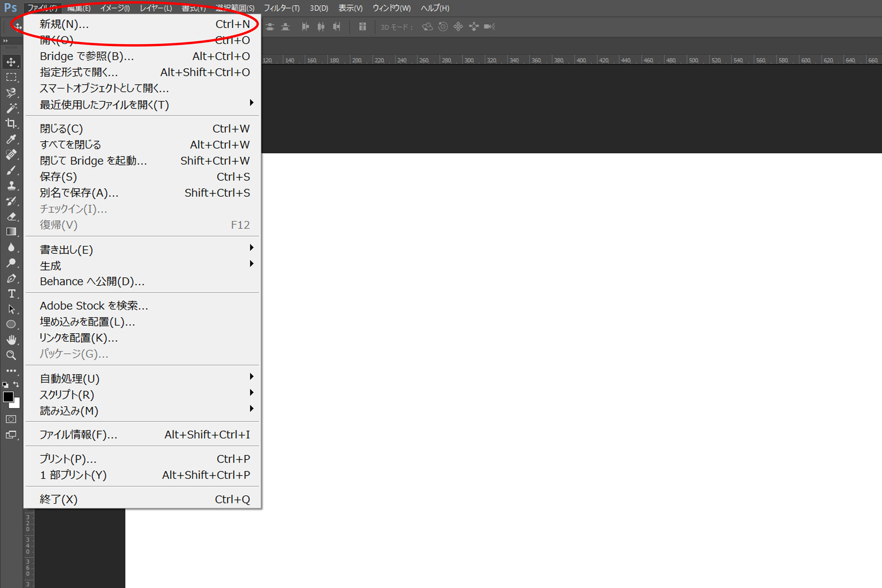
Task: Choose 埋め込みを配置(L)... item
Action: pos(143,322)
